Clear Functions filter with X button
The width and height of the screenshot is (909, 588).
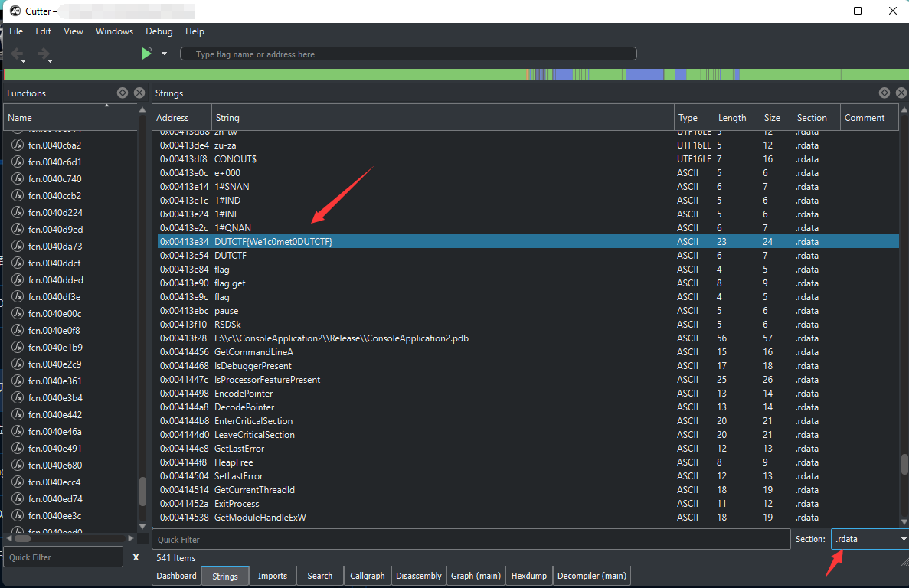click(x=136, y=557)
